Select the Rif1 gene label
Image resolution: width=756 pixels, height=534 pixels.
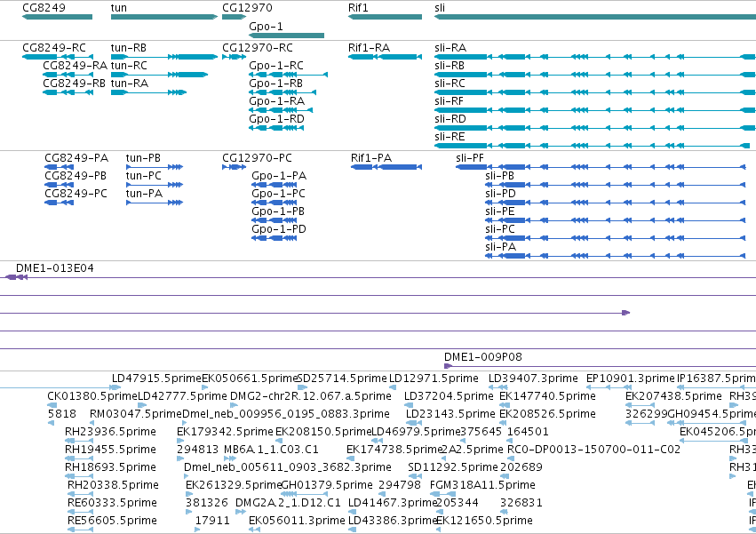coord(358,8)
